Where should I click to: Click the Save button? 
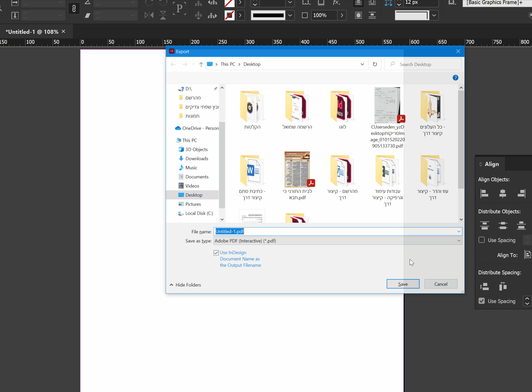[x=403, y=284]
